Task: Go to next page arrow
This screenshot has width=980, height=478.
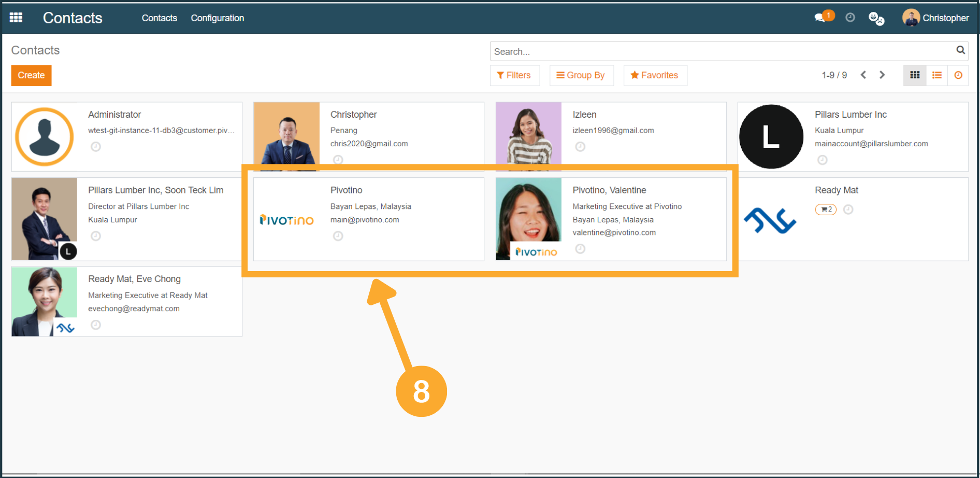Action: [882, 75]
